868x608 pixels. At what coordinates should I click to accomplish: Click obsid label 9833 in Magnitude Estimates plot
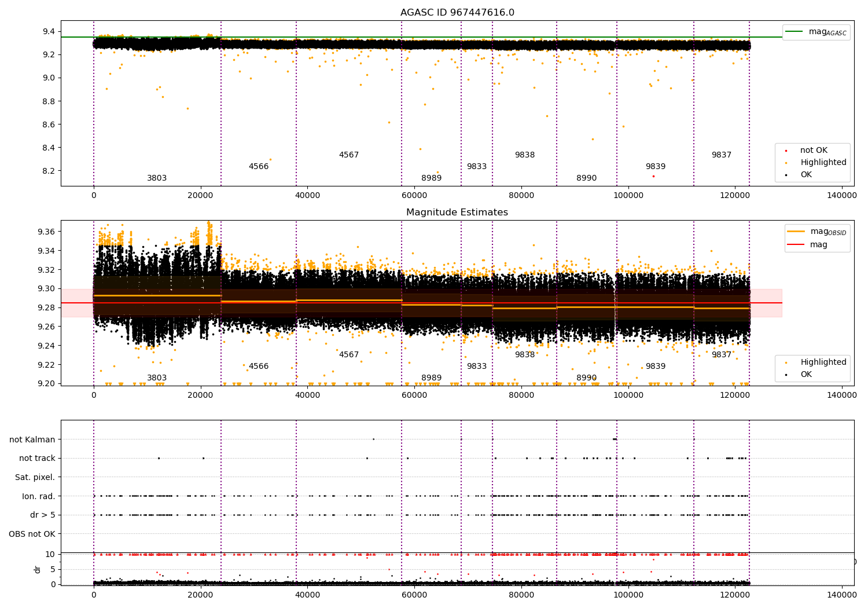tap(477, 367)
